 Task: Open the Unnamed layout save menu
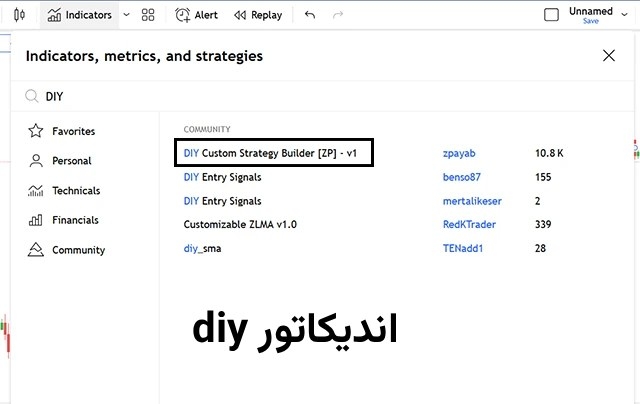pyautogui.click(x=591, y=15)
